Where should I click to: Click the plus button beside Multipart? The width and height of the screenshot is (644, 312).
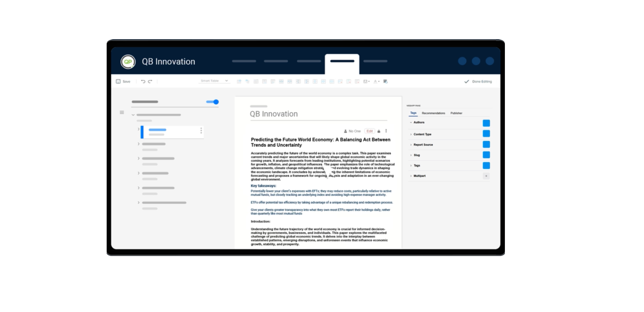tap(486, 176)
